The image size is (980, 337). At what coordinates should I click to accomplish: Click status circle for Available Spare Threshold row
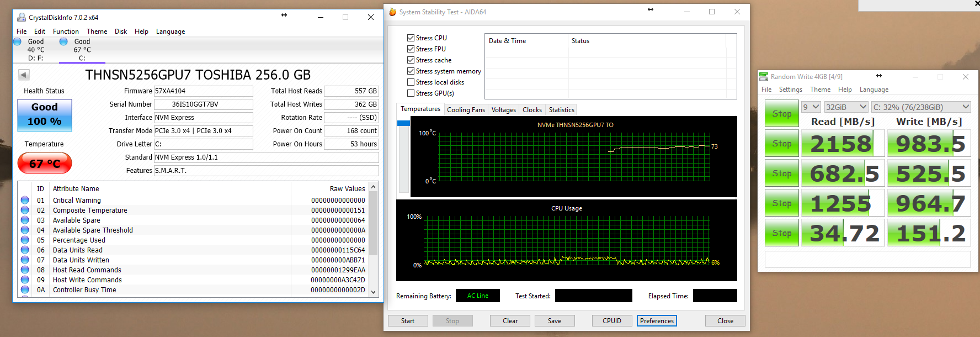25,230
